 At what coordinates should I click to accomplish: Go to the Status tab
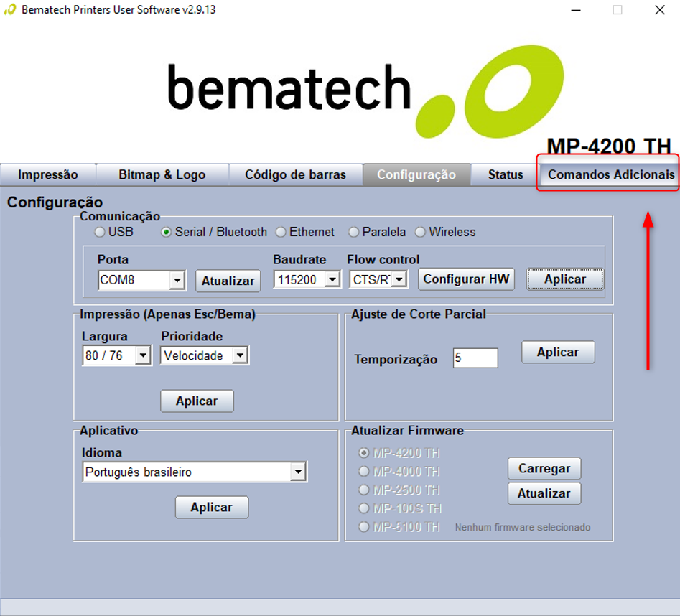click(x=506, y=174)
